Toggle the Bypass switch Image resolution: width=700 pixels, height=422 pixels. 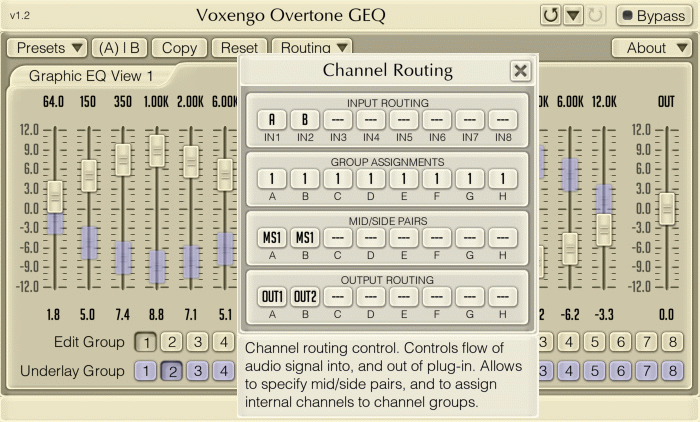click(654, 16)
